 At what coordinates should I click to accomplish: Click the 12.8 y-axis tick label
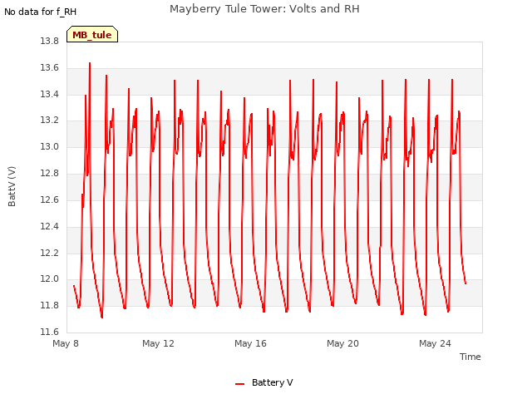50,173
